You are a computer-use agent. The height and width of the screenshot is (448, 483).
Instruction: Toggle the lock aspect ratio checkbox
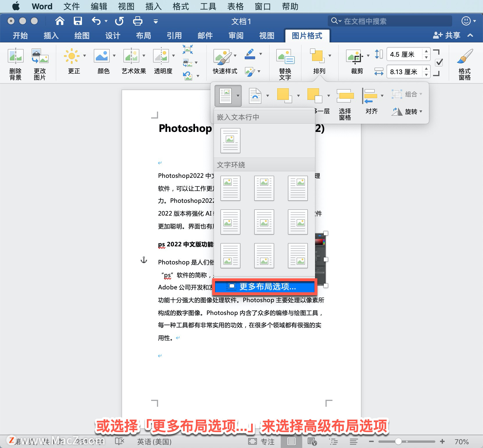[439, 62]
